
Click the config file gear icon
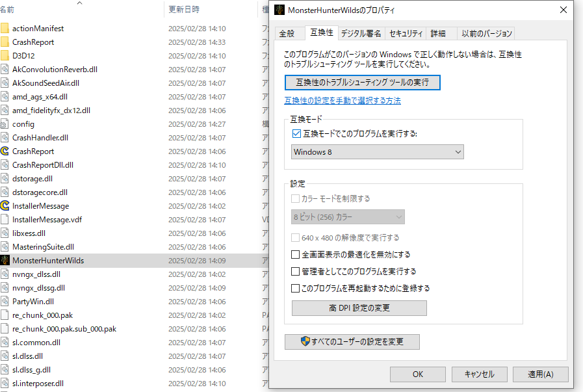[x=5, y=124]
